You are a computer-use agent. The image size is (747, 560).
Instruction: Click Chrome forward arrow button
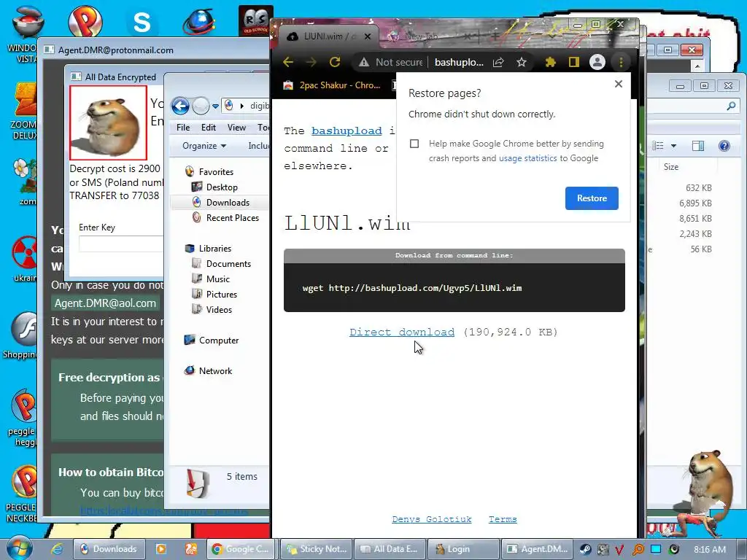[x=311, y=62]
